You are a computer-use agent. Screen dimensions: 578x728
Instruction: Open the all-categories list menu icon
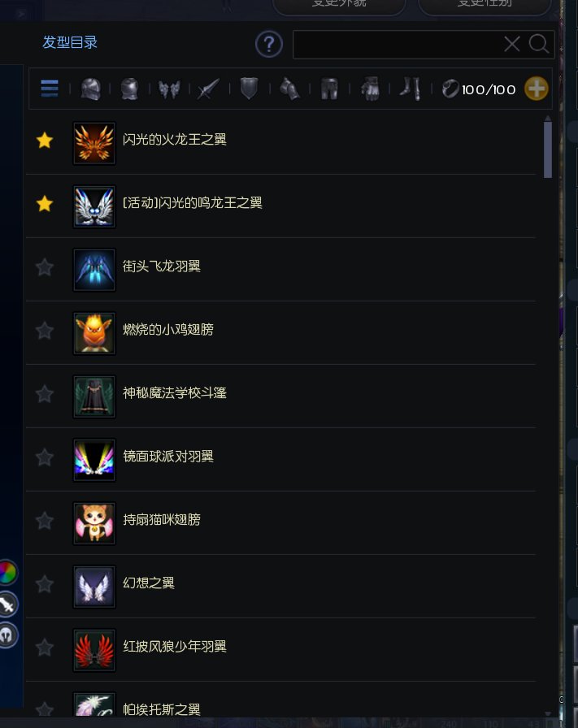click(x=50, y=89)
